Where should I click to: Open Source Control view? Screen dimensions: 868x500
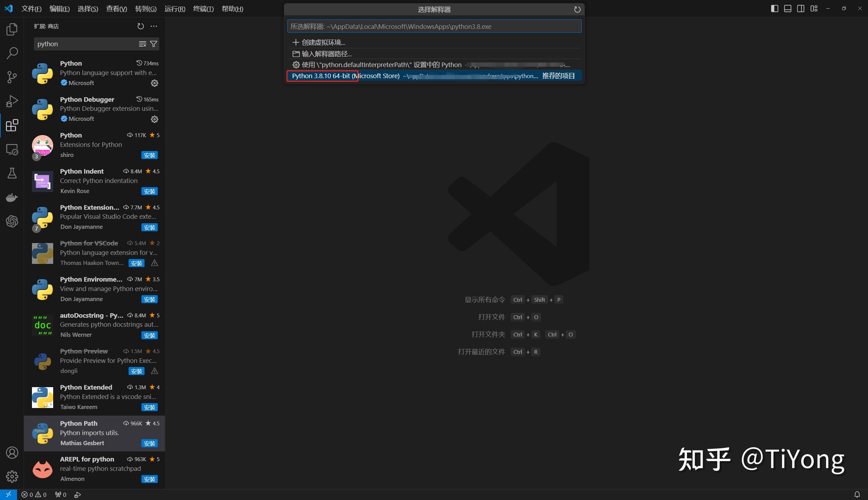click(12, 77)
